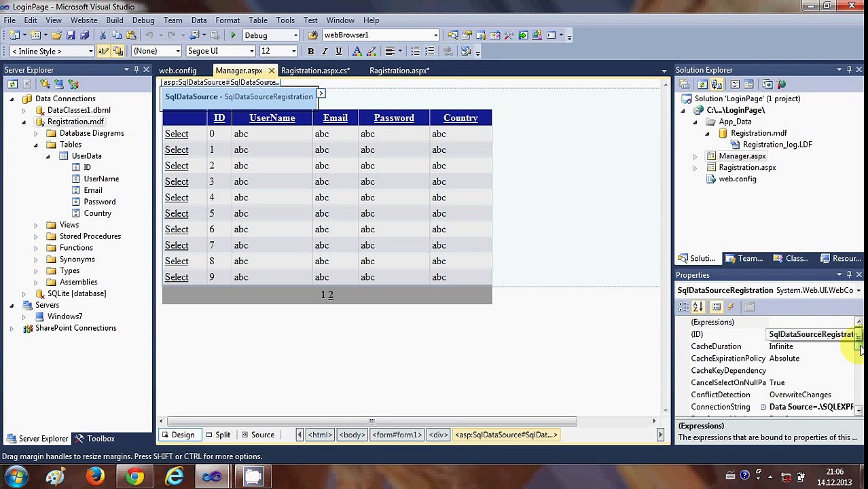Image resolution: width=868 pixels, height=489 pixels.
Task: Go to page 2 of the grid
Action: (x=331, y=295)
